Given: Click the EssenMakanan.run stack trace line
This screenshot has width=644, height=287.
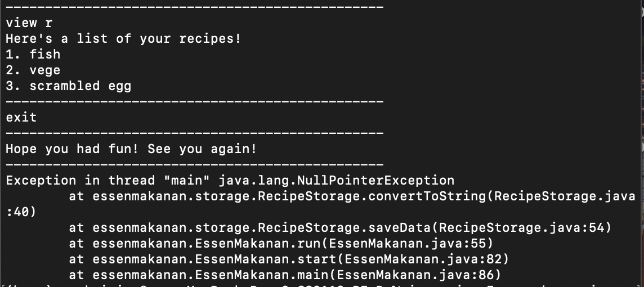Looking at the screenshot, I should tap(281, 244).
